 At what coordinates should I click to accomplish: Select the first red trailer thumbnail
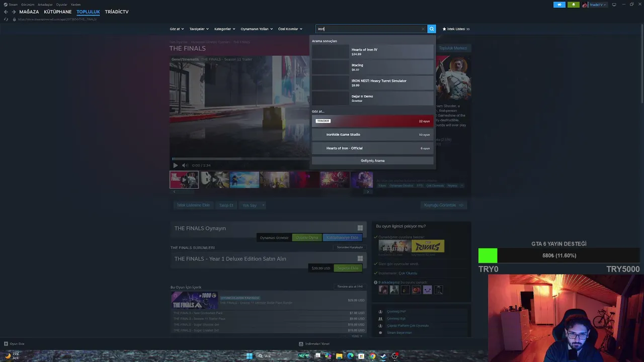(x=184, y=179)
